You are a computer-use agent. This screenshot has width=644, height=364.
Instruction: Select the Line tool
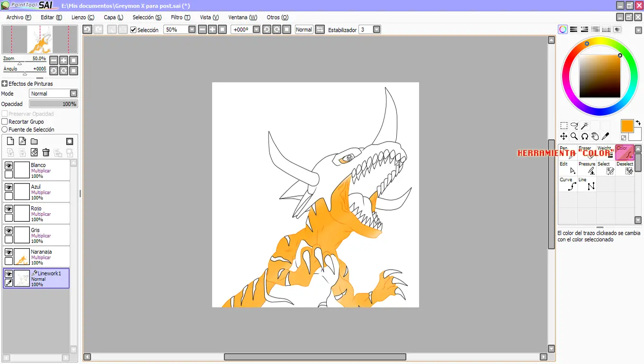(587, 184)
